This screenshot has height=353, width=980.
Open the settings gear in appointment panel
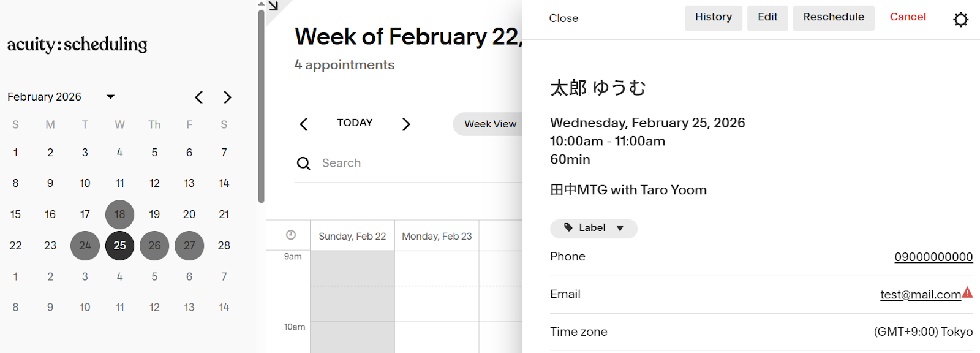(x=960, y=20)
